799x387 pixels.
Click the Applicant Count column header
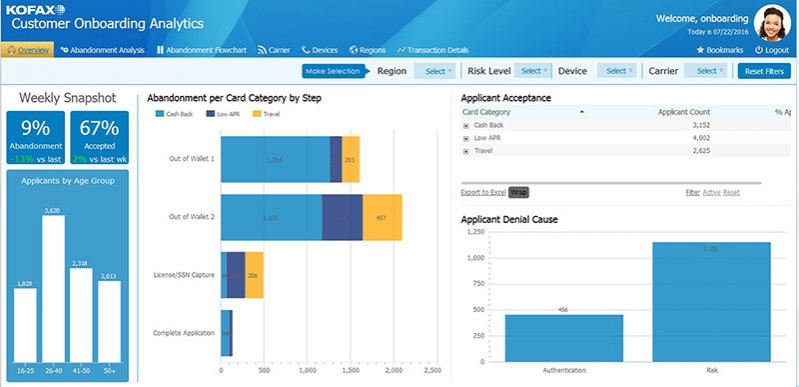pos(683,112)
